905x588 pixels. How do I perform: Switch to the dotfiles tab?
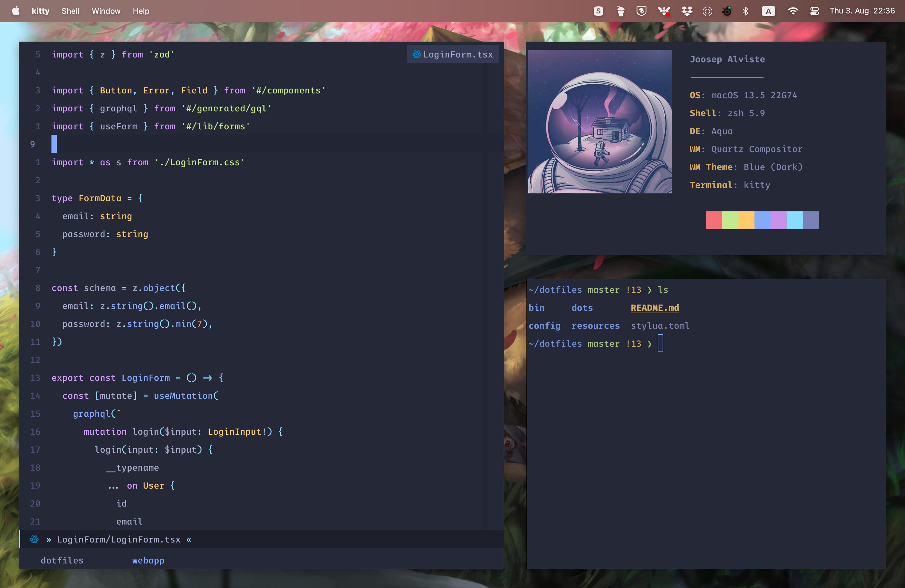click(62, 560)
